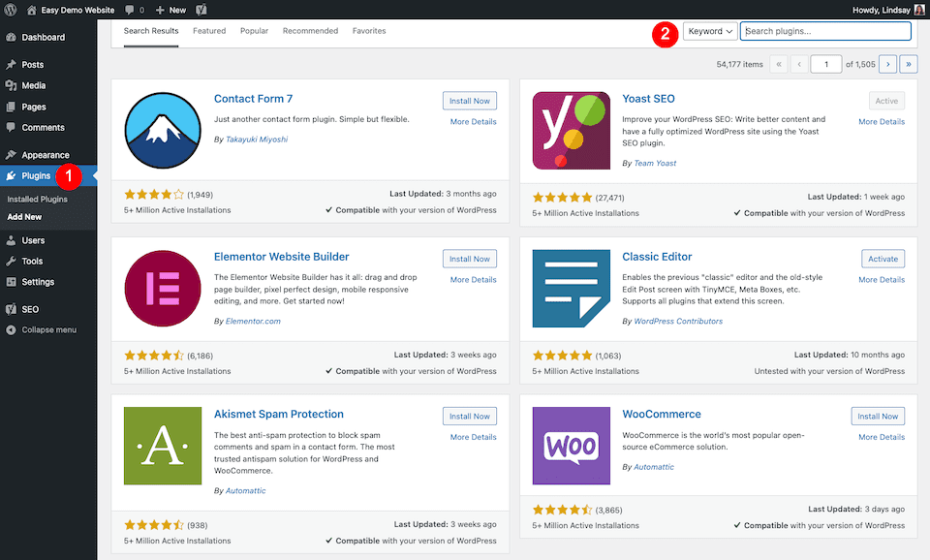
Task: Open More Details for Yoast SEO
Action: (x=882, y=121)
